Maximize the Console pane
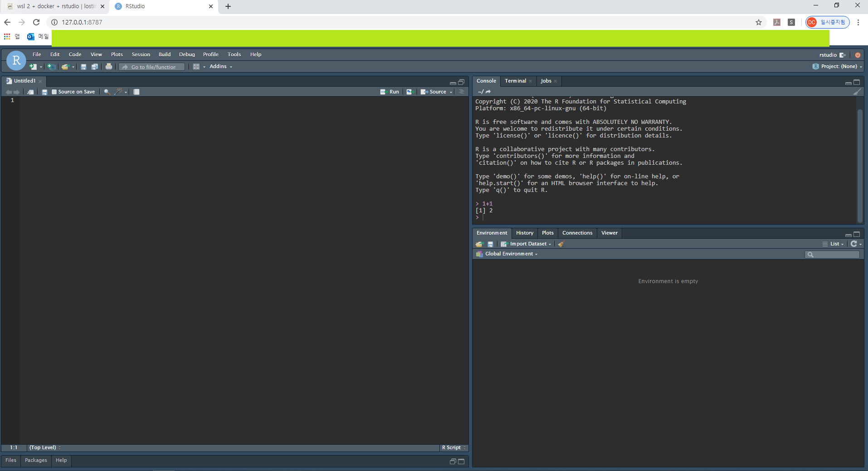This screenshot has height=471, width=868. 857,82
